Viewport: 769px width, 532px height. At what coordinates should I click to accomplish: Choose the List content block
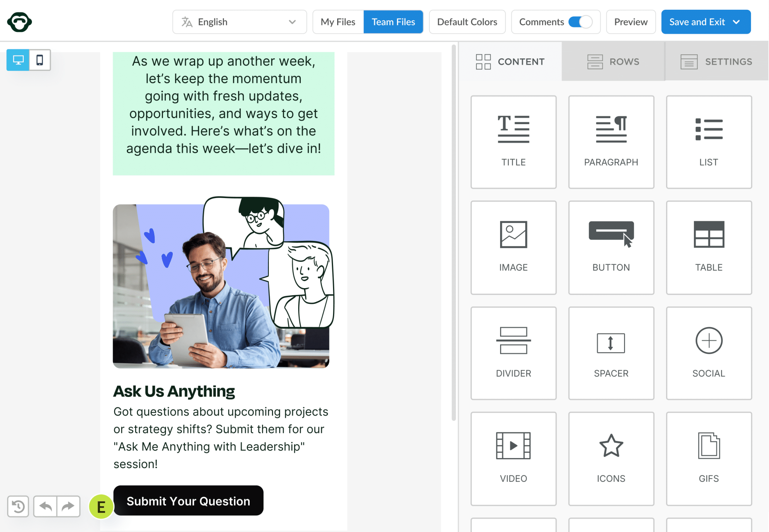pyautogui.click(x=709, y=142)
